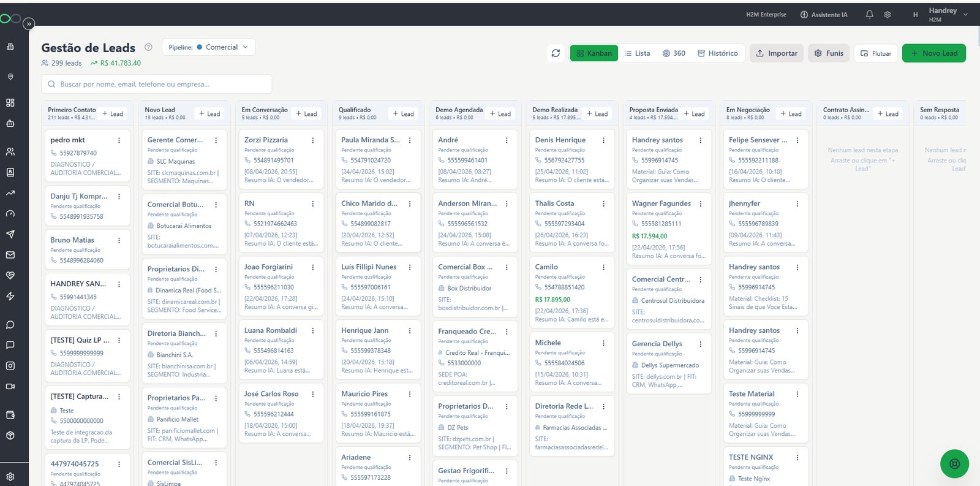
Task: Create a lead with Novo Lead button
Action: coord(934,53)
